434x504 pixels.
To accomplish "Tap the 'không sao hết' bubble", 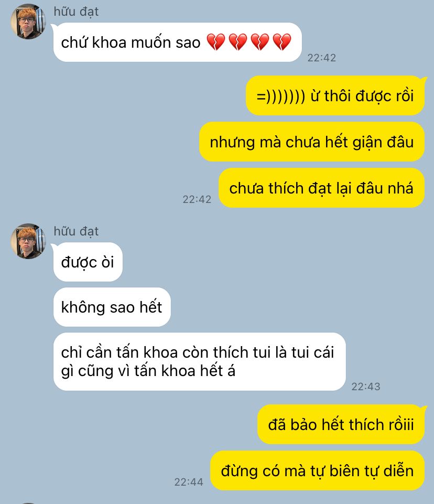I will pos(112,307).
